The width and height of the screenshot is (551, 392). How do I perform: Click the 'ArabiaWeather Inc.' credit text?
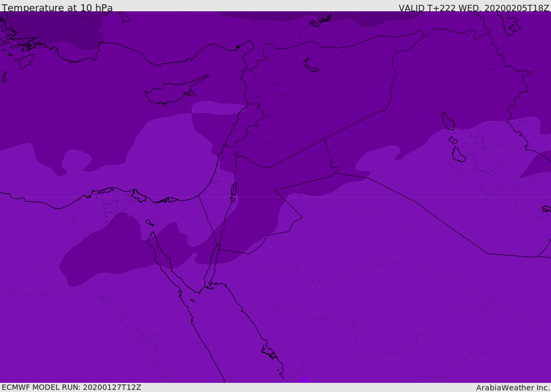[513, 388]
